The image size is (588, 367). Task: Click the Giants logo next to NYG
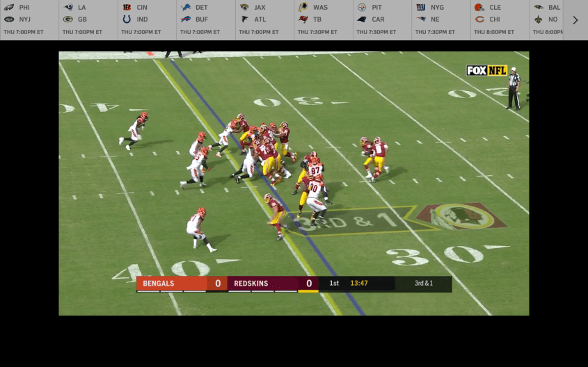click(421, 8)
